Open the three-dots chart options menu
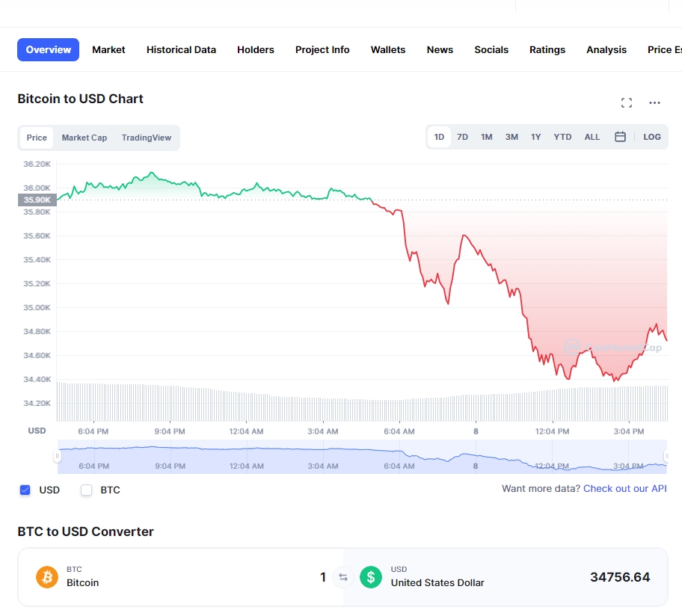Viewport: 682px width, 616px height. (654, 102)
